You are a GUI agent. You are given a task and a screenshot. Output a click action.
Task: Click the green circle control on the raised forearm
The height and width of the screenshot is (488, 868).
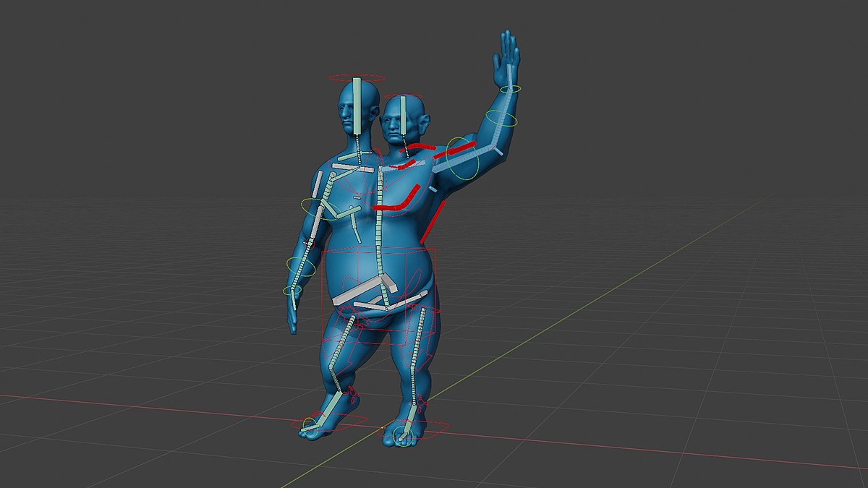coord(501,119)
